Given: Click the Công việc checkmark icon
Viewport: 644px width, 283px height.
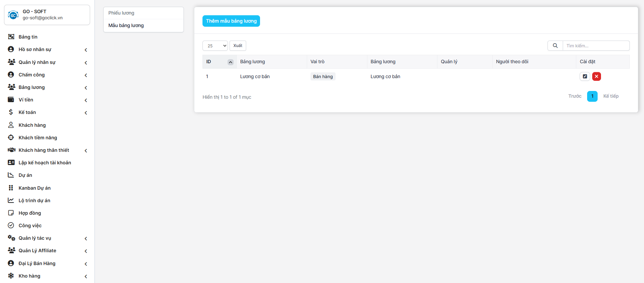Looking at the screenshot, I should tap(11, 226).
